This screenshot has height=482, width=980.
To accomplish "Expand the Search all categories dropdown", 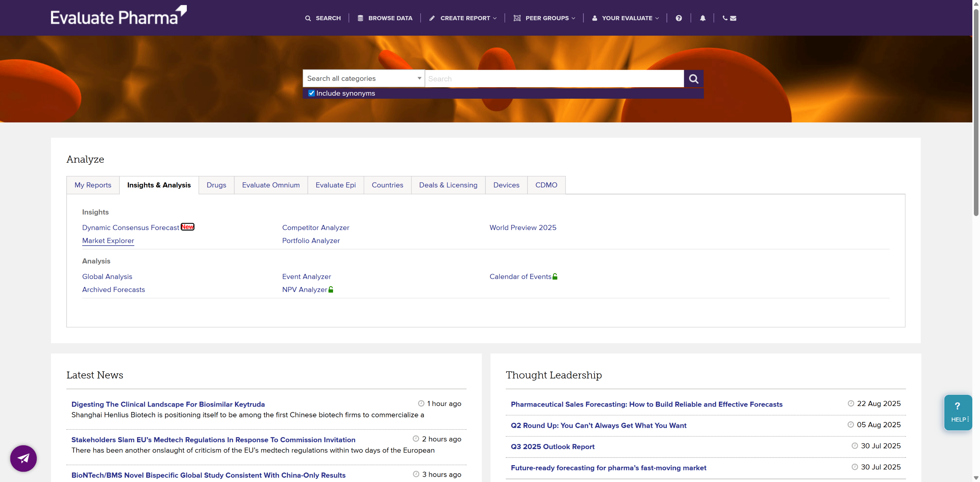I will tap(363, 78).
